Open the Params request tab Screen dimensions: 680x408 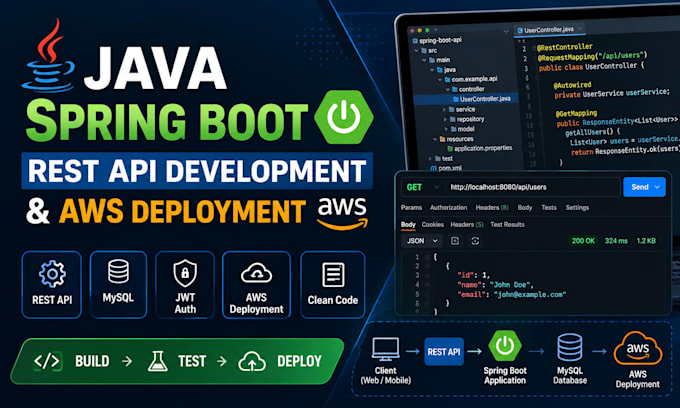pyautogui.click(x=412, y=208)
